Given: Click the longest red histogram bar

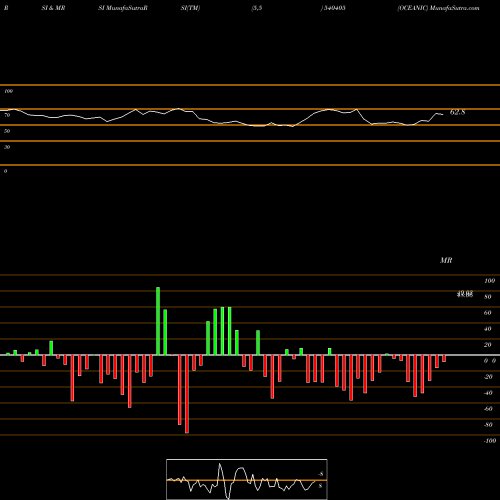Looking at the screenshot, I should click(x=187, y=394).
